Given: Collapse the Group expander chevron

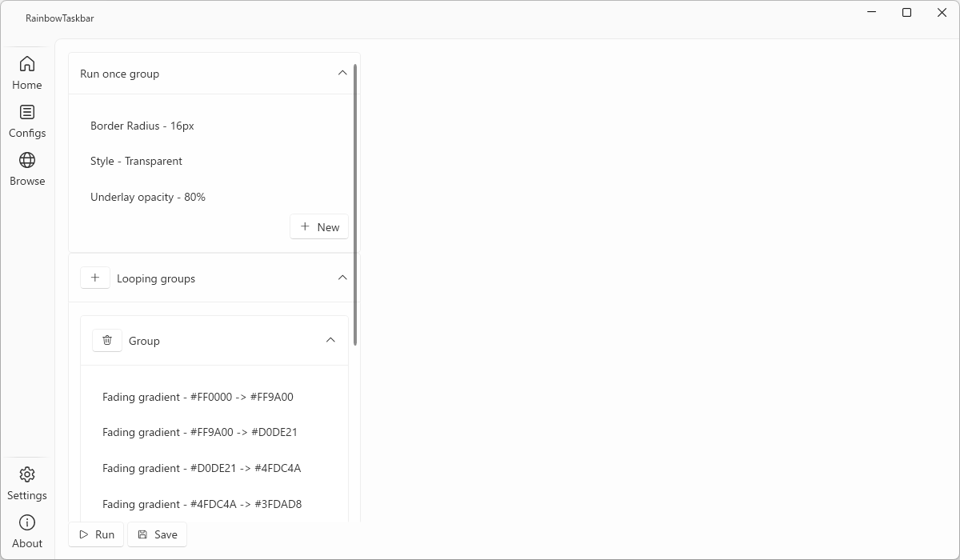Looking at the screenshot, I should [330, 340].
